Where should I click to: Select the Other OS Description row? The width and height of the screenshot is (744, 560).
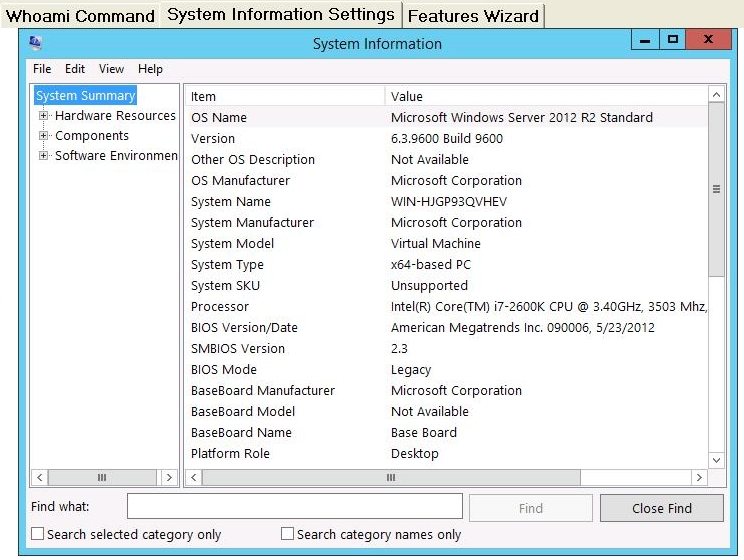point(446,159)
